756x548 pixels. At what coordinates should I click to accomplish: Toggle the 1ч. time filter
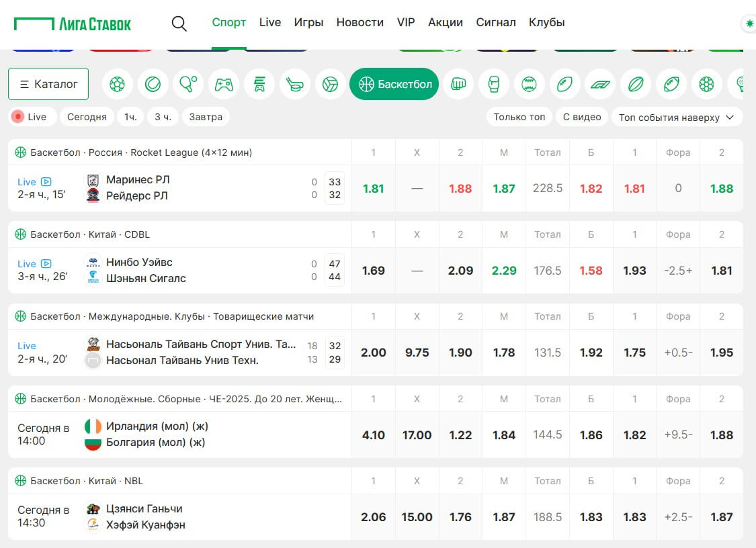tap(130, 117)
